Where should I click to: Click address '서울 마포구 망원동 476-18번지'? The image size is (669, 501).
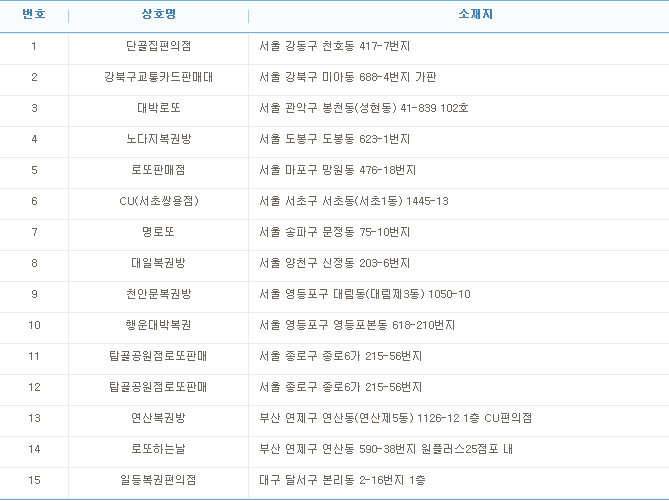(x=337, y=170)
